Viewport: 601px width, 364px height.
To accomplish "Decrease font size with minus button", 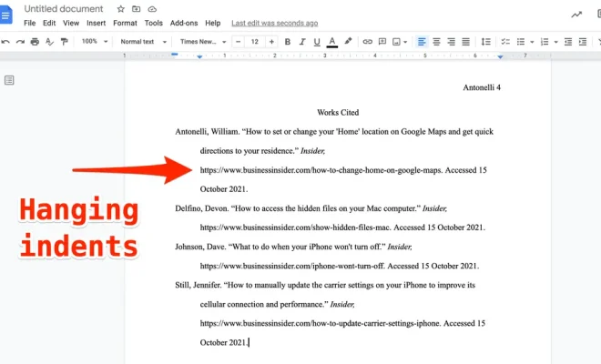I will tap(238, 42).
